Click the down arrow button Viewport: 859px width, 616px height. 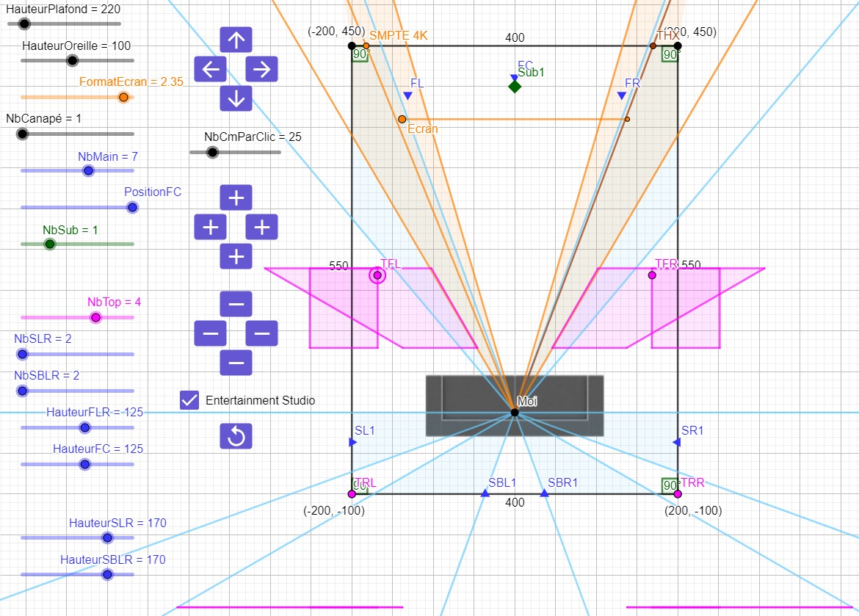(236, 98)
